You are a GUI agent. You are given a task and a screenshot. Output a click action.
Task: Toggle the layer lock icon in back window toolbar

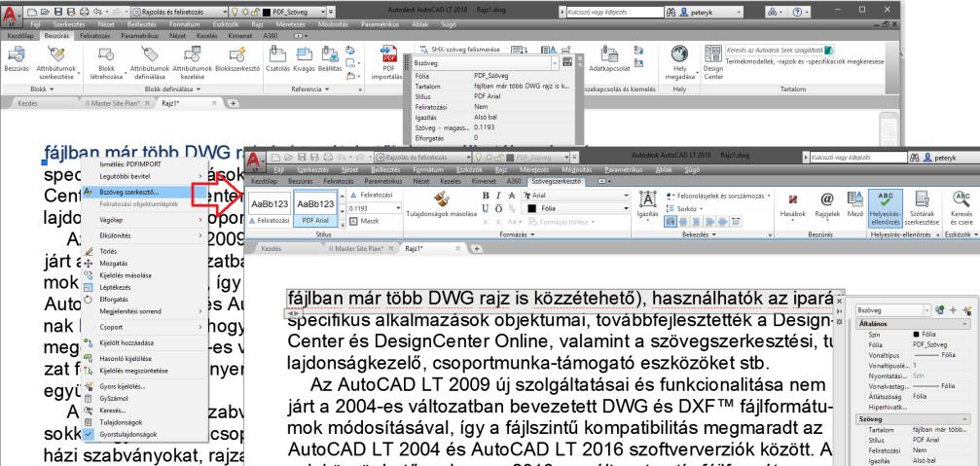257,12
